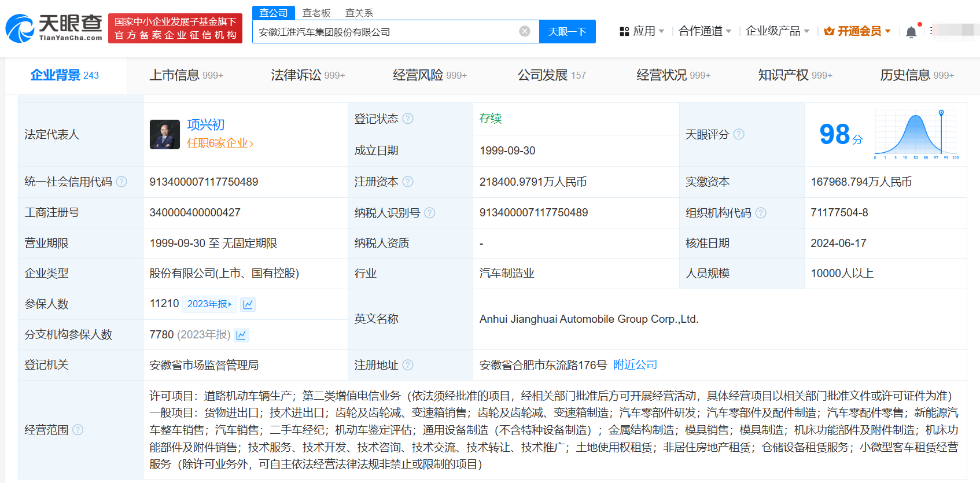Open the notification bell
The height and width of the screenshot is (483, 980).
[x=911, y=32]
